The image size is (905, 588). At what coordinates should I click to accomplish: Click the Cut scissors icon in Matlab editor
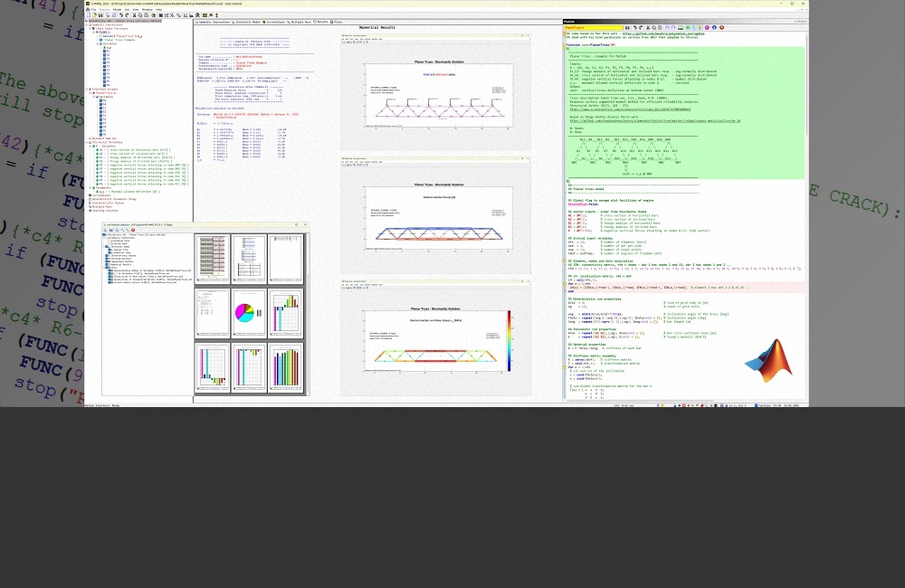(x=648, y=28)
